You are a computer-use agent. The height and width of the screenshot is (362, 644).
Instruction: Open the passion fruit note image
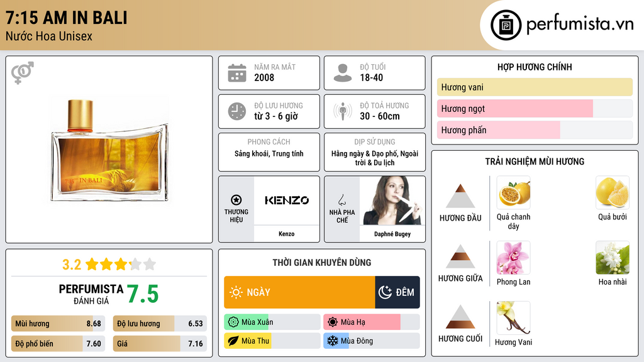click(x=513, y=193)
